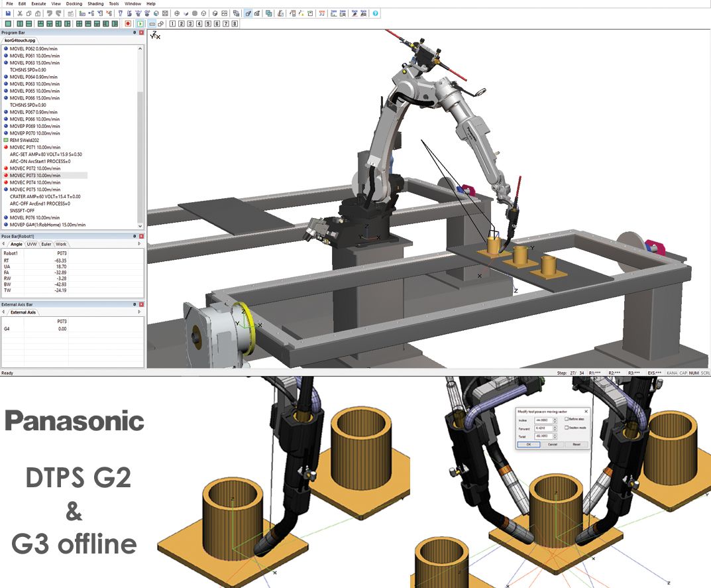
Task: Open Help via blue question-mark icon
Action: tap(376, 13)
